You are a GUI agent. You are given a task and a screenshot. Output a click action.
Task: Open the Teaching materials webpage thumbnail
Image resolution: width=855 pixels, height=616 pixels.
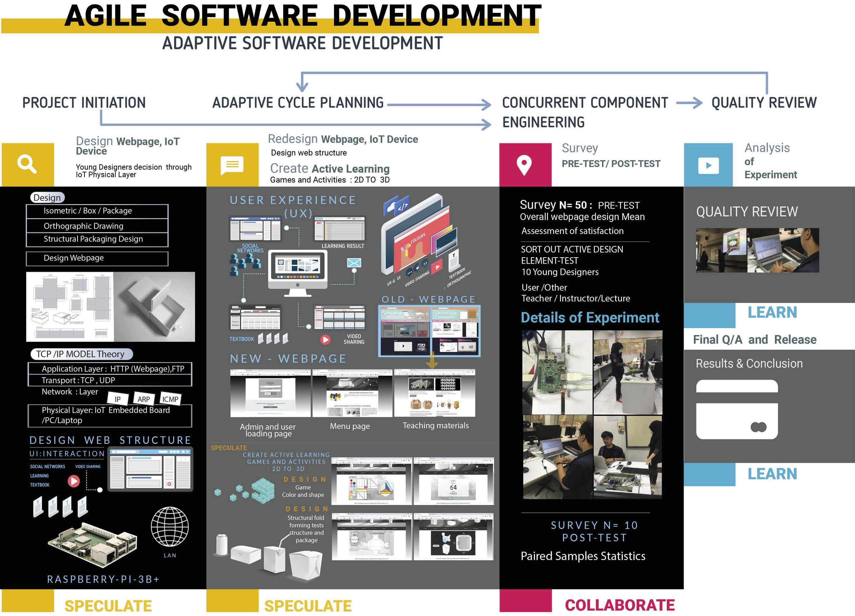[x=434, y=393]
